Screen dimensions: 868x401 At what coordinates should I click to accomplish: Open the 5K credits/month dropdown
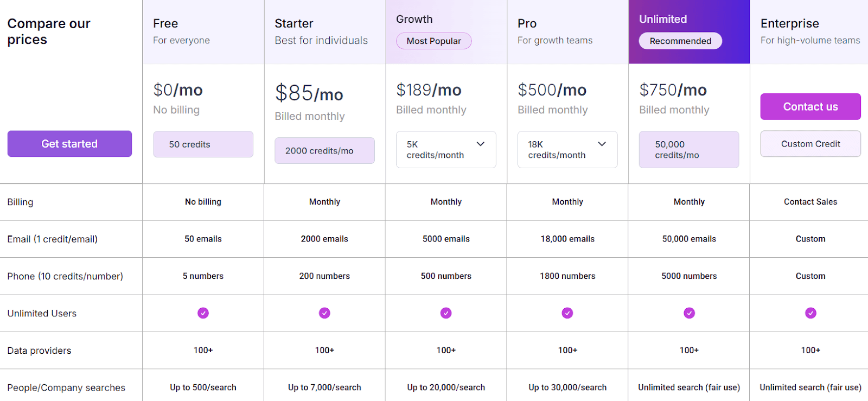(446, 150)
